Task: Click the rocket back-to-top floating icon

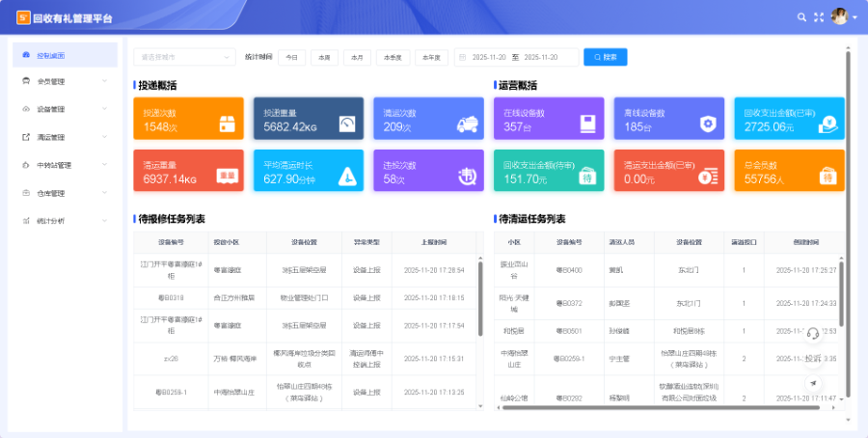Action: [x=813, y=383]
